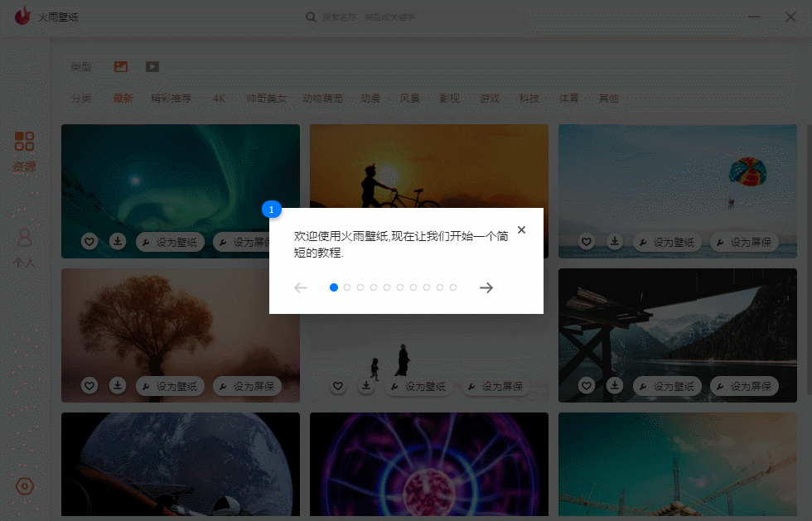Go to previous tutorial step arrow
This screenshot has width=812, height=521.
point(301,288)
